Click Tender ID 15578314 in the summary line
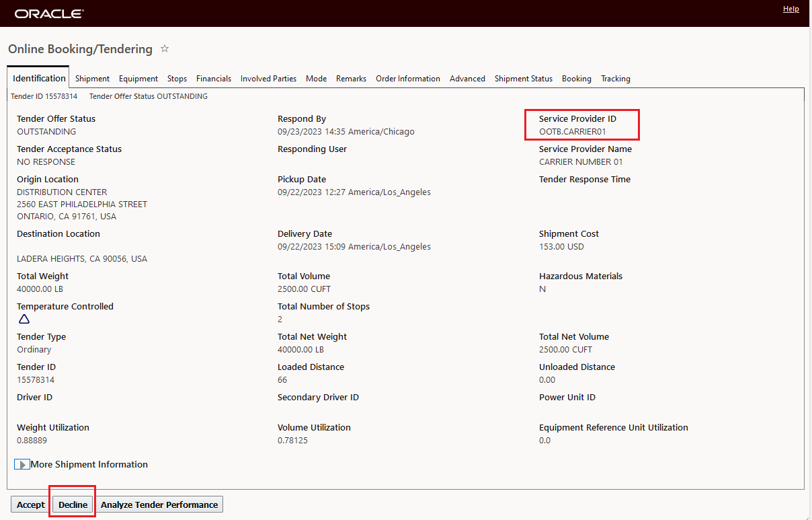The width and height of the screenshot is (812, 520). point(44,96)
